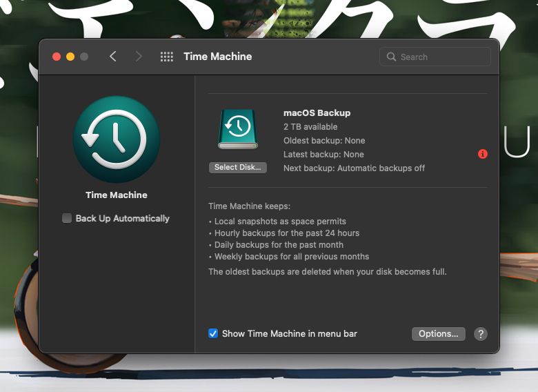Close the Time Machine window
The image size is (538, 392).
pos(57,57)
